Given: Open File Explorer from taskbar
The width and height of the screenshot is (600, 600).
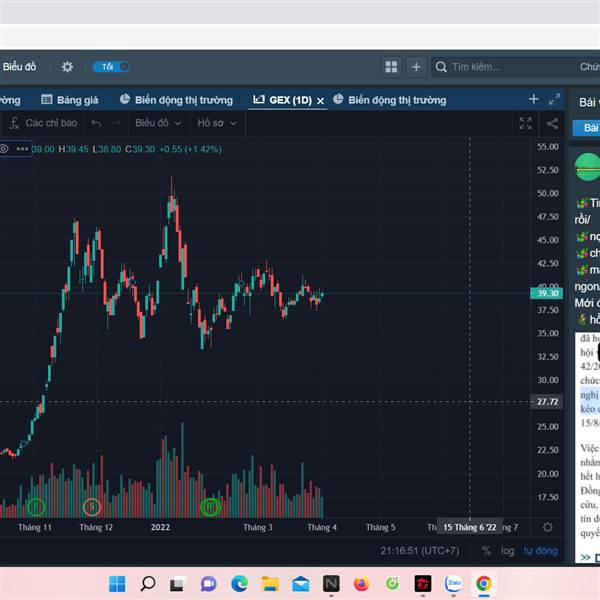Looking at the screenshot, I should [270, 584].
